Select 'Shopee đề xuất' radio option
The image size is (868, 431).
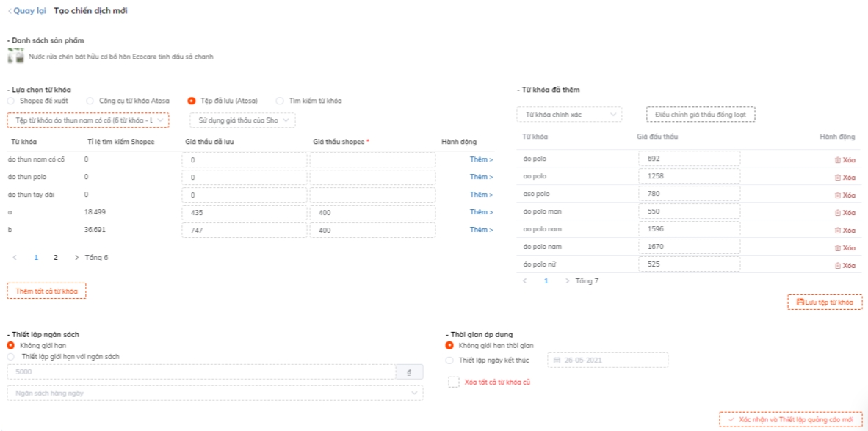tap(11, 101)
